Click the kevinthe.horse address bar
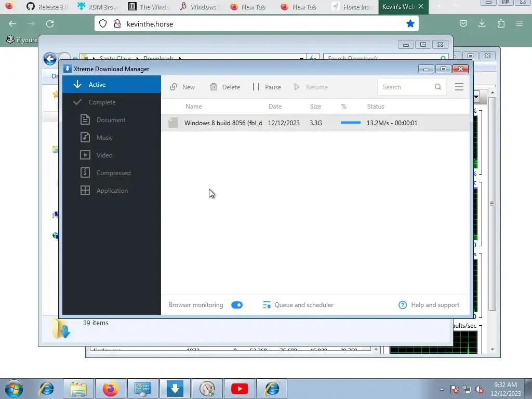 [256, 24]
